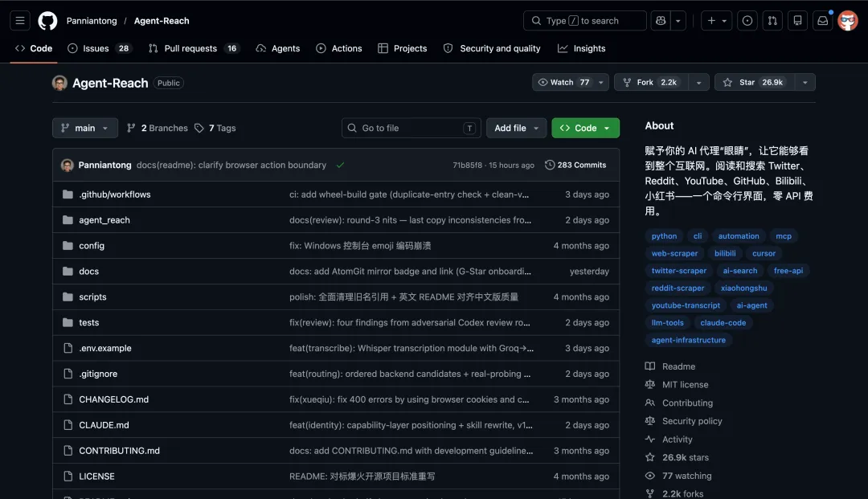
Task: Open the Projects tab
Action: point(403,49)
